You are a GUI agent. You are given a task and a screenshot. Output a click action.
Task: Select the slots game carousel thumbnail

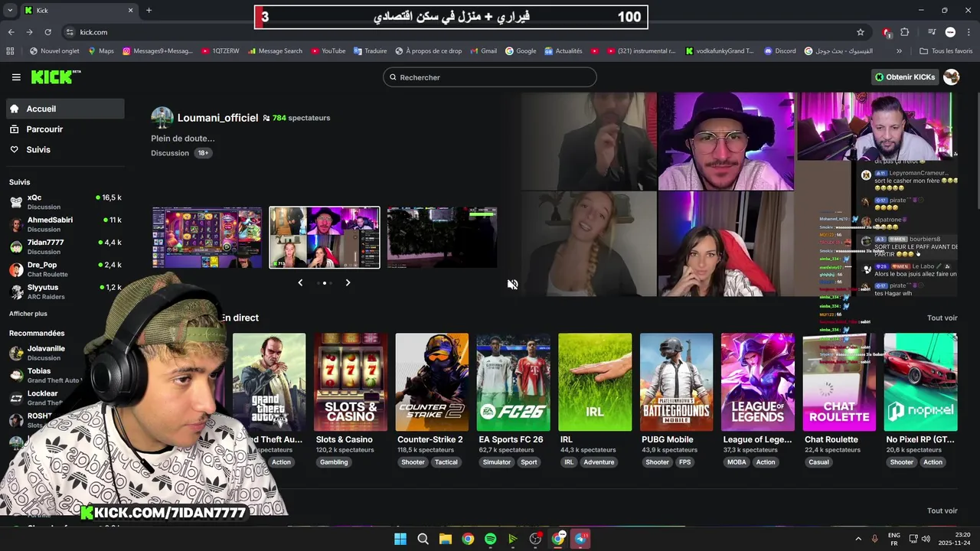(x=207, y=237)
